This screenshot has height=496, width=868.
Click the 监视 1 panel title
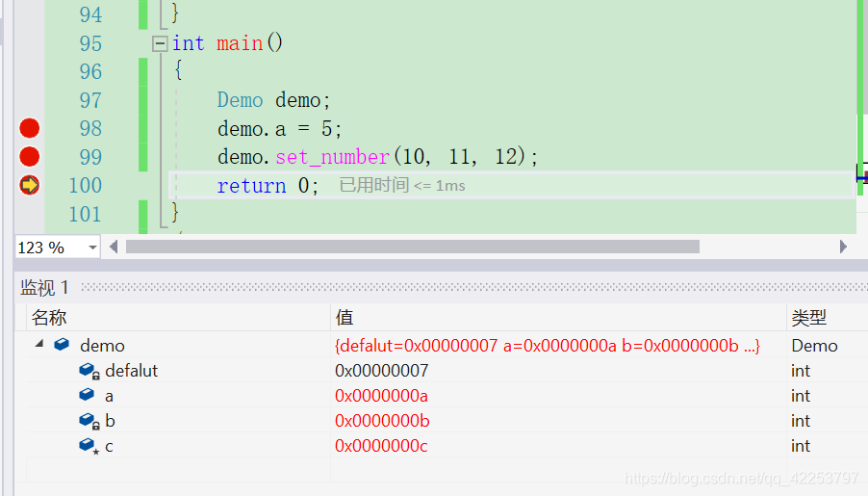[44, 288]
